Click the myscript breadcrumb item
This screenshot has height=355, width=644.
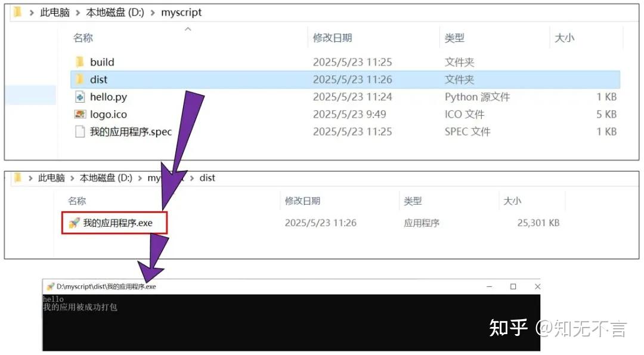coord(181,12)
